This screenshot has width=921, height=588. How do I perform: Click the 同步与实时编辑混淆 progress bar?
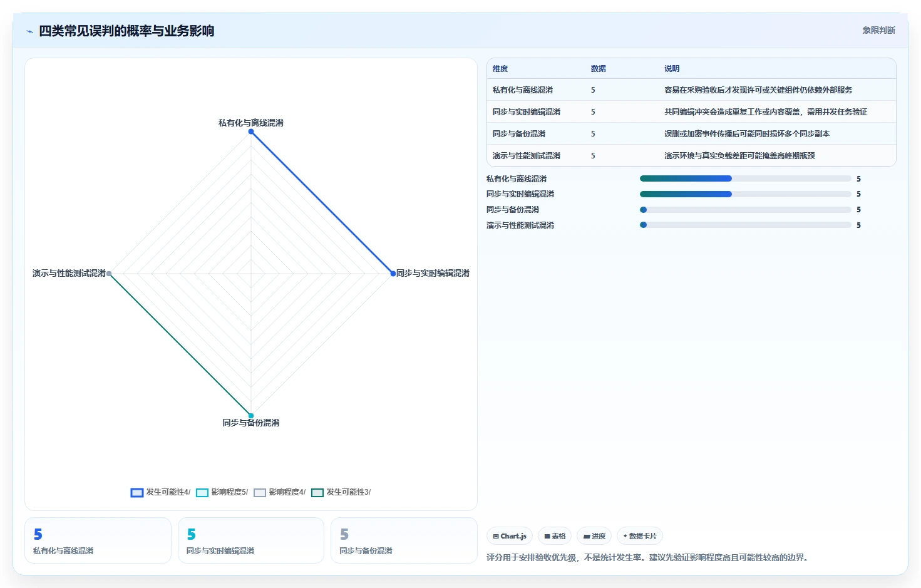coord(746,194)
